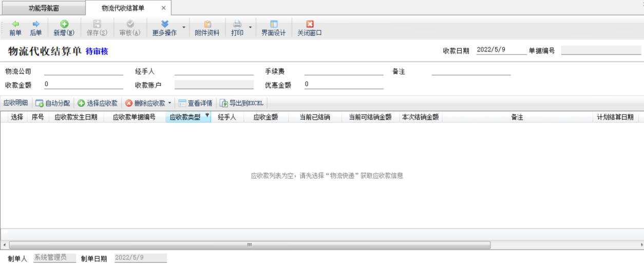
Task: Open filter on 应收款类型 column header
Action: 207,116
